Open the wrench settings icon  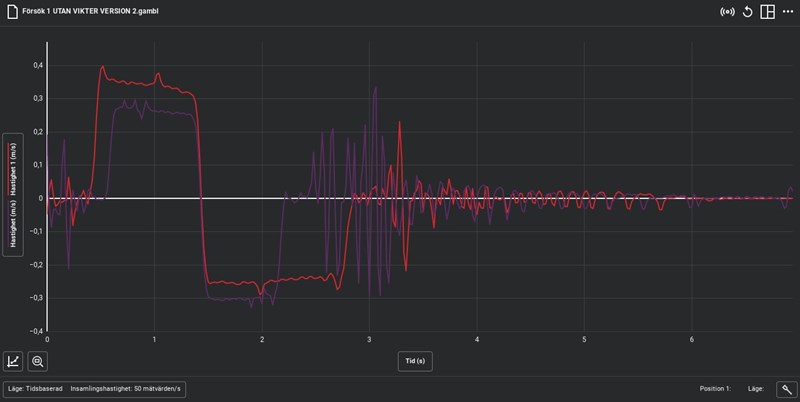(786, 389)
